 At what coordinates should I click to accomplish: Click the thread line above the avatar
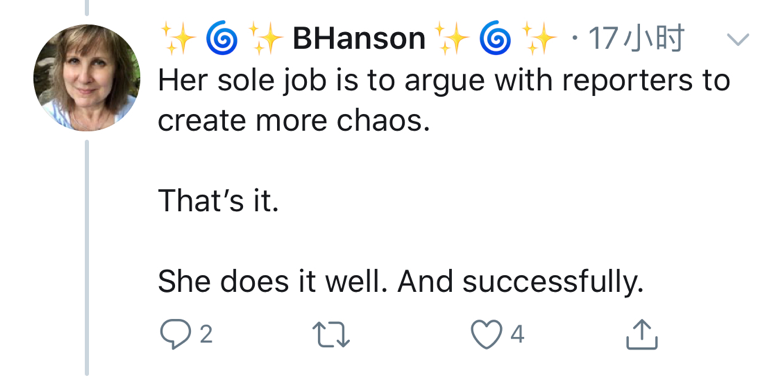pos(87,7)
